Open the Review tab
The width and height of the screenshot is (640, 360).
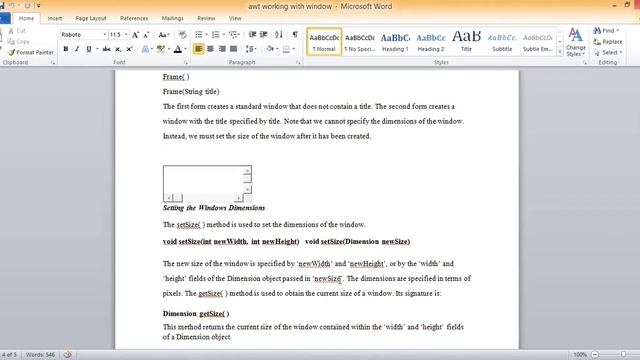[x=206, y=18]
